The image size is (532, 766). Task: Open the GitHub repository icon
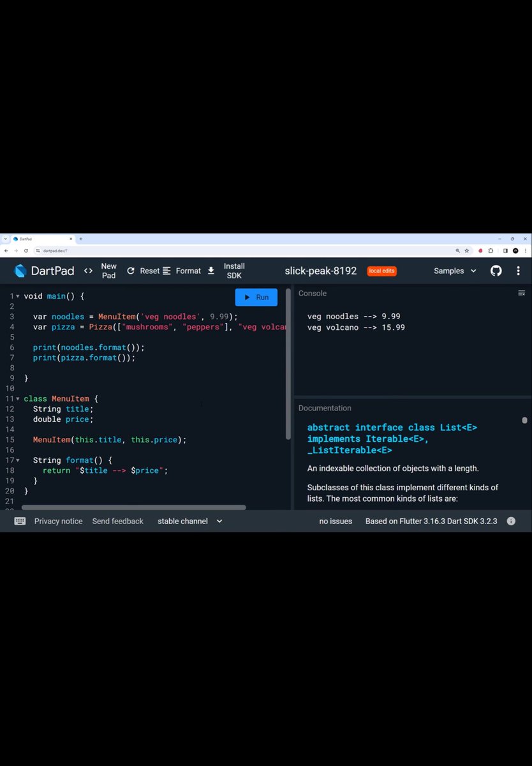click(496, 271)
